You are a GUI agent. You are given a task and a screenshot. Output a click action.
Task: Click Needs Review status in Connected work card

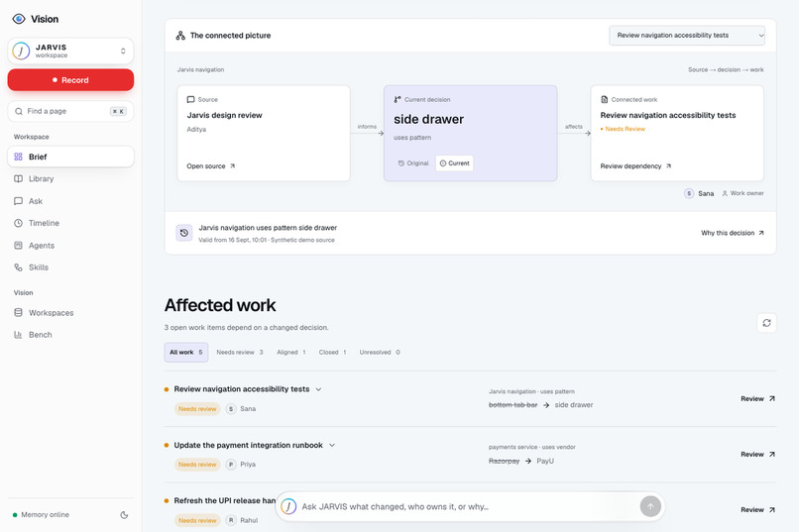click(x=623, y=130)
